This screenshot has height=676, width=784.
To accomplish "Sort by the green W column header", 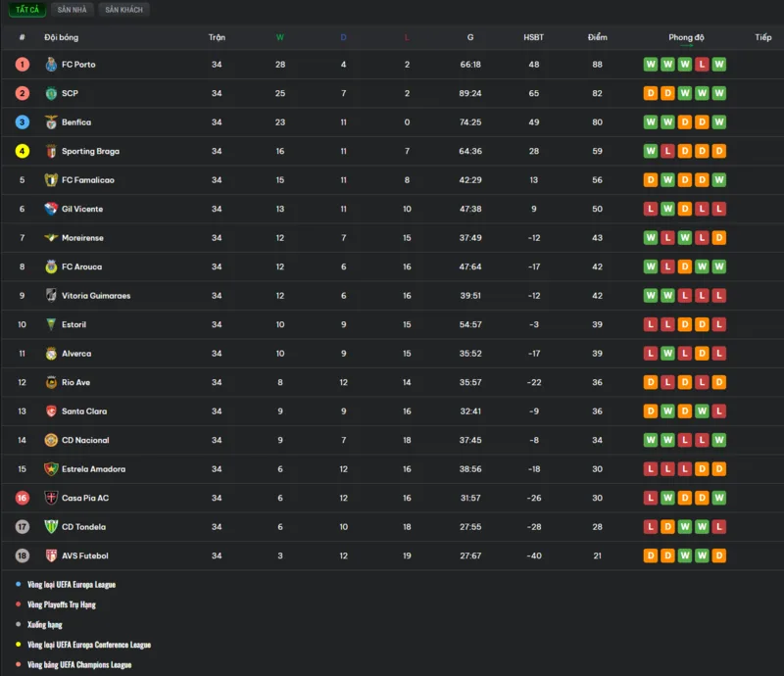I will [x=280, y=37].
